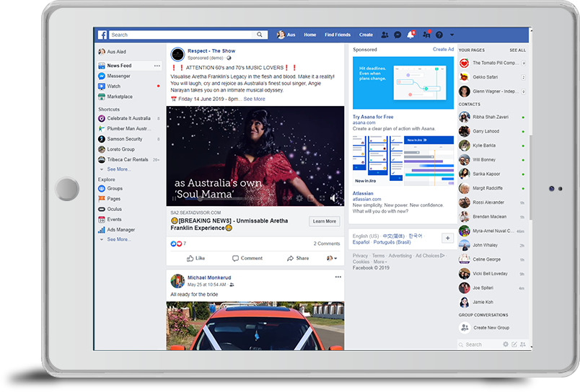
Task: Click the search magnifier button
Action: click(x=260, y=35)
